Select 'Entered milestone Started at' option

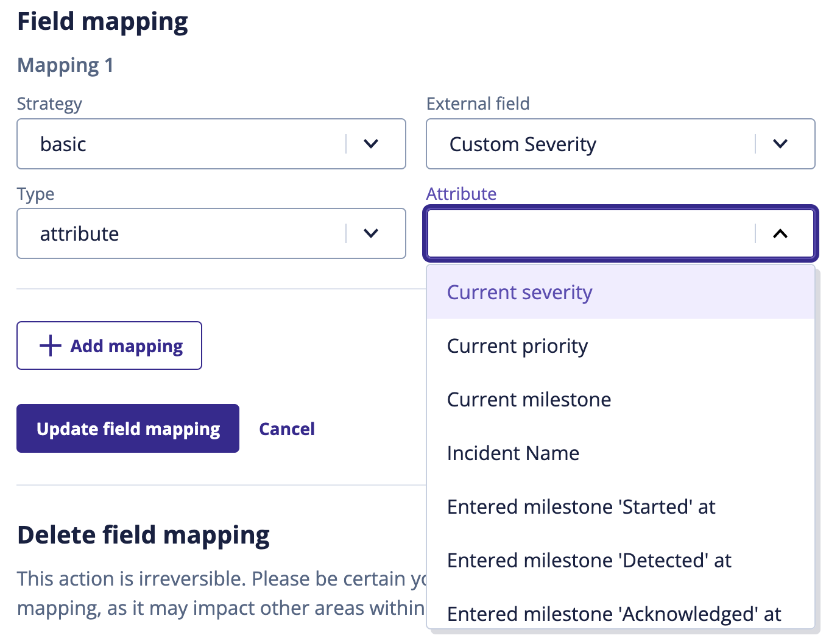[581, 506]
